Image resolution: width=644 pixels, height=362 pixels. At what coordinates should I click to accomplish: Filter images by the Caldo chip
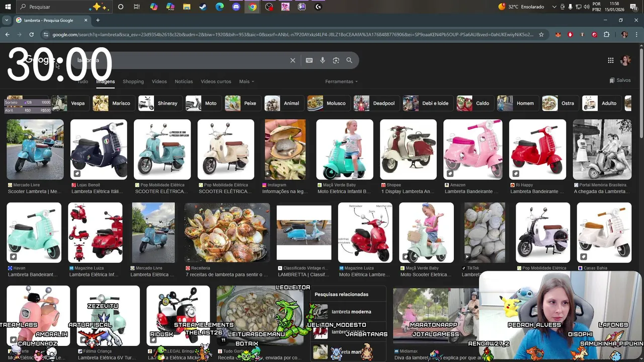(x=474, y=103)
